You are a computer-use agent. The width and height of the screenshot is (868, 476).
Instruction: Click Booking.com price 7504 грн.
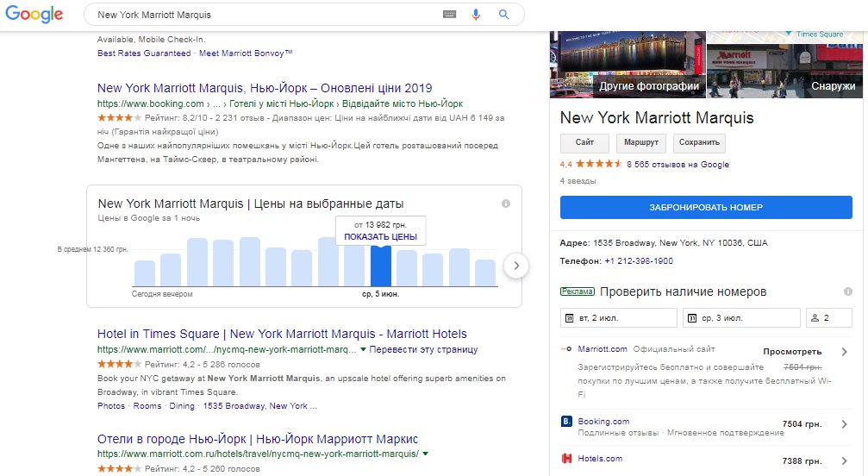click(802, 424)
